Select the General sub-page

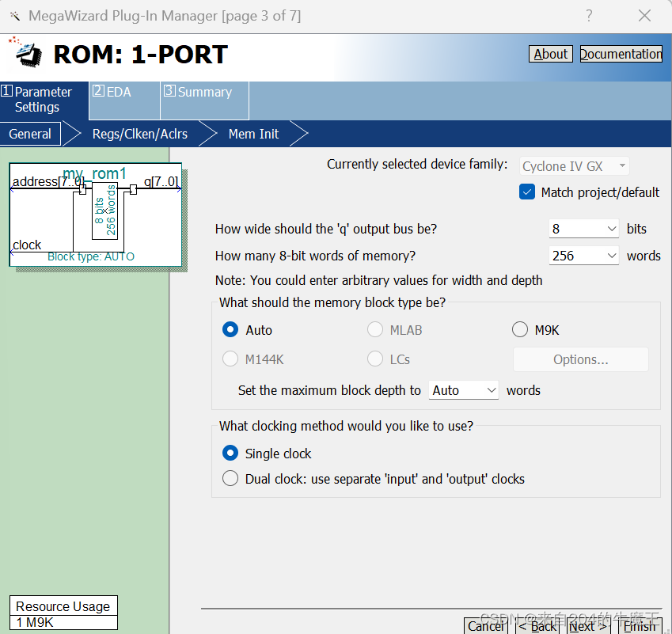pyautogui.click(x=30, y=134)
